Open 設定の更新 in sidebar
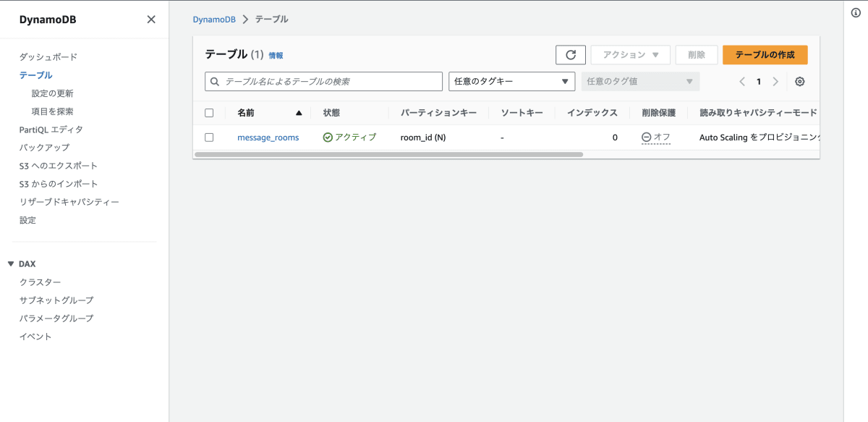The image size is (868, 422). (x=53, y=93)
